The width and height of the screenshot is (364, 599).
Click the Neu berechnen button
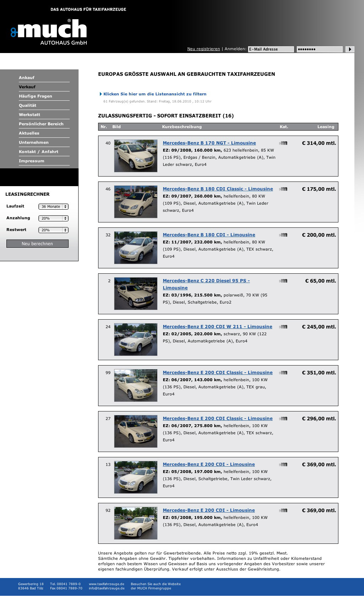click(x=37, y=243)
